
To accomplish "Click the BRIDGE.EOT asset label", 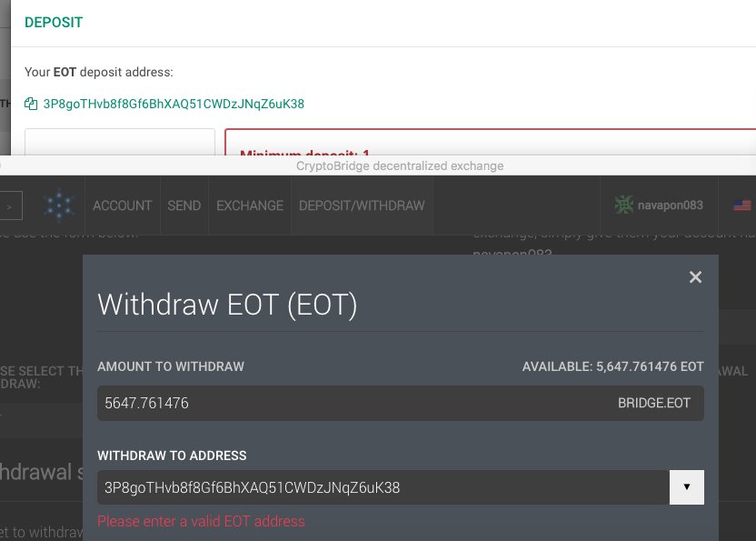I will point(654,403).
